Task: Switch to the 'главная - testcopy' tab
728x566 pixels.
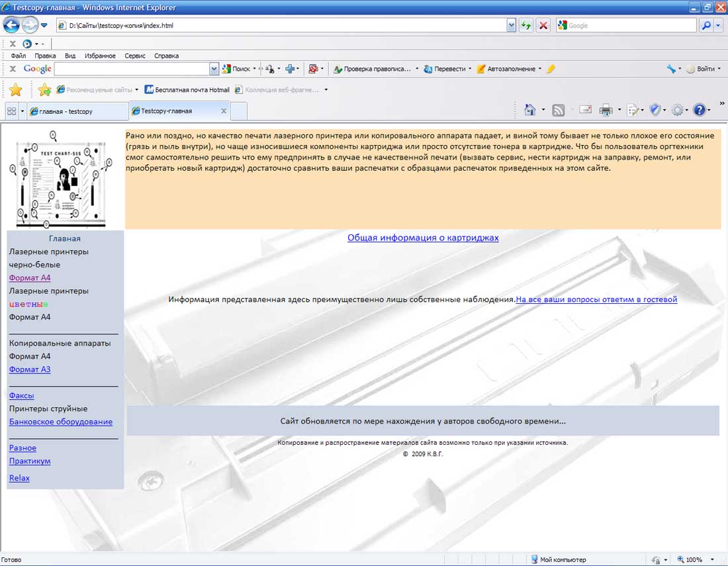Action: point(66,111)
